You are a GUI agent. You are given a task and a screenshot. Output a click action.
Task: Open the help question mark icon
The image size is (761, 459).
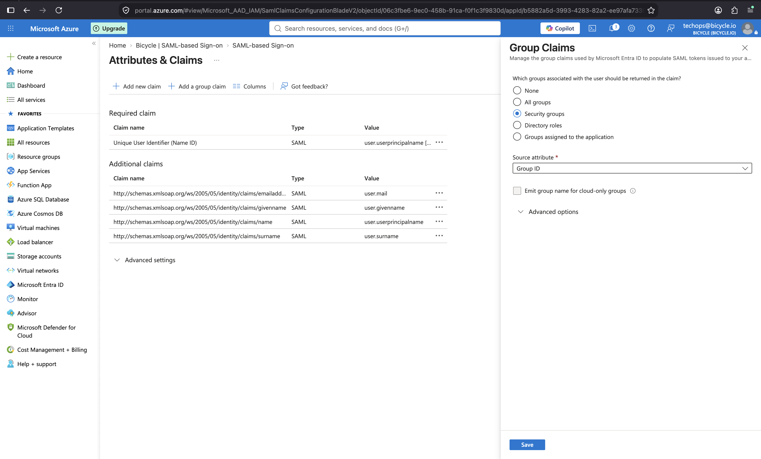[x=651, y=29]
